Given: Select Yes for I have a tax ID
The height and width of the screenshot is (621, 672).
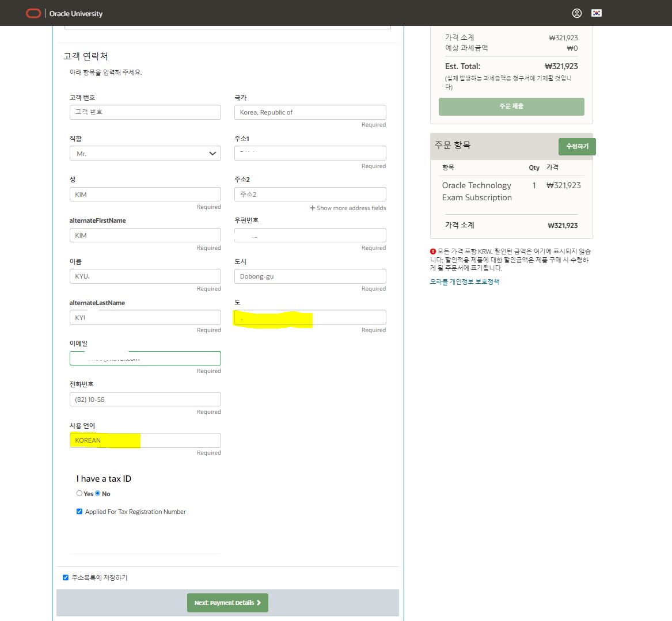Looking at the screenshot, I should (x=79, y=493).
